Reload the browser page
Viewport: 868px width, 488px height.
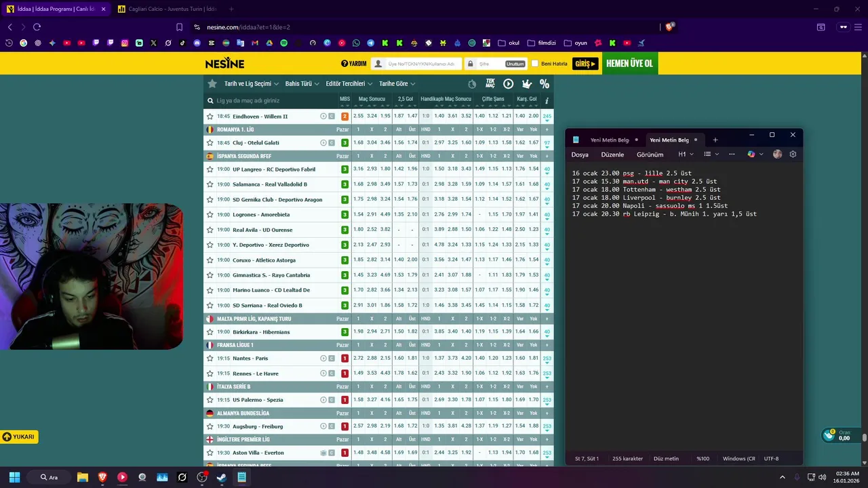pos(37,27)
